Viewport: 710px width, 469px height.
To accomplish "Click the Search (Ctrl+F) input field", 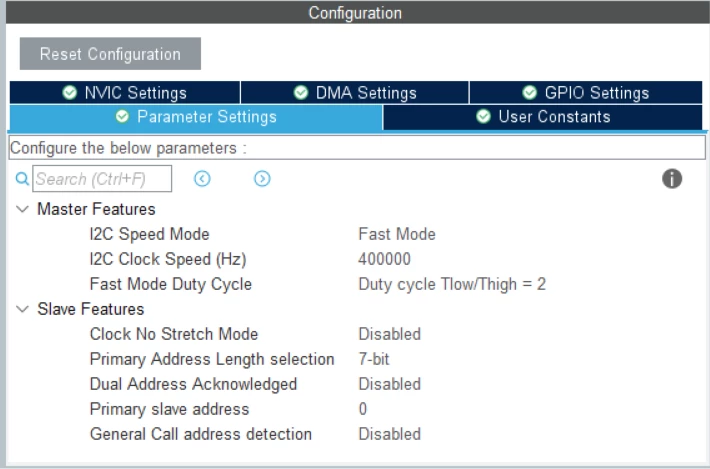I will (102, 179).
